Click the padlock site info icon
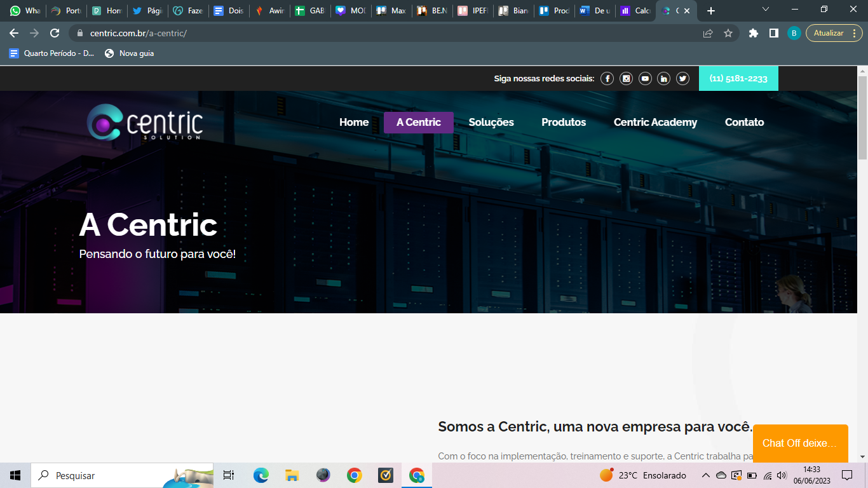The image size is (868, 488). point(80,33)
